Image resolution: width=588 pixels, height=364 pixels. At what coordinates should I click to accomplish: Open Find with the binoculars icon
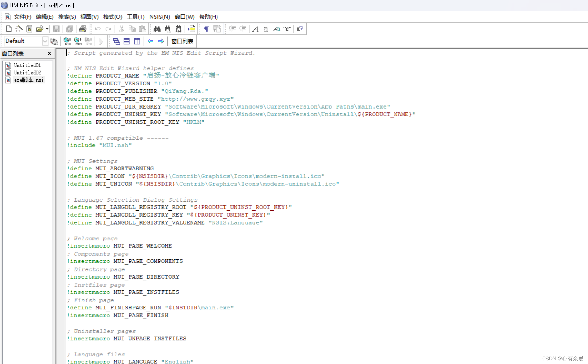157,29
